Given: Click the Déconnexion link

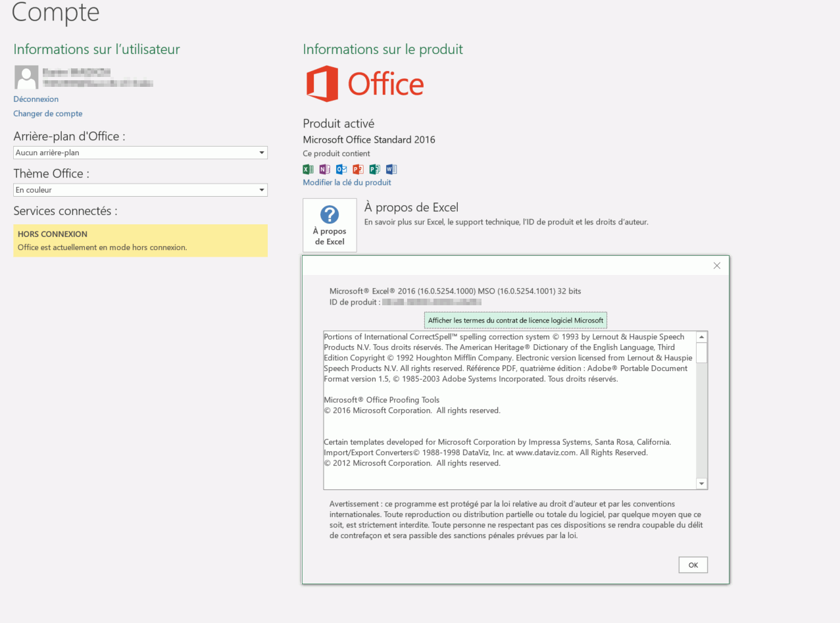Looking at the screenshot, I should pos(36,99).
